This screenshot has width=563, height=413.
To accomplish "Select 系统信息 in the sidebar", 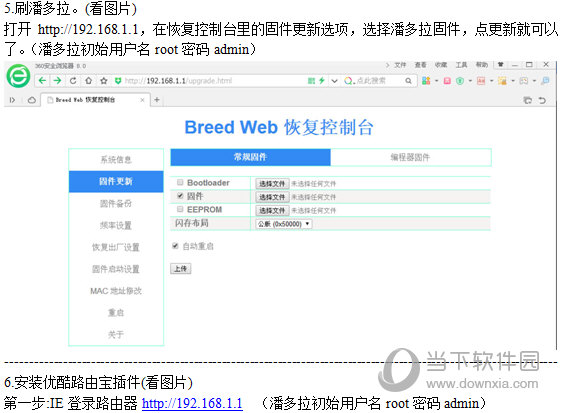I will pos(116,159).
